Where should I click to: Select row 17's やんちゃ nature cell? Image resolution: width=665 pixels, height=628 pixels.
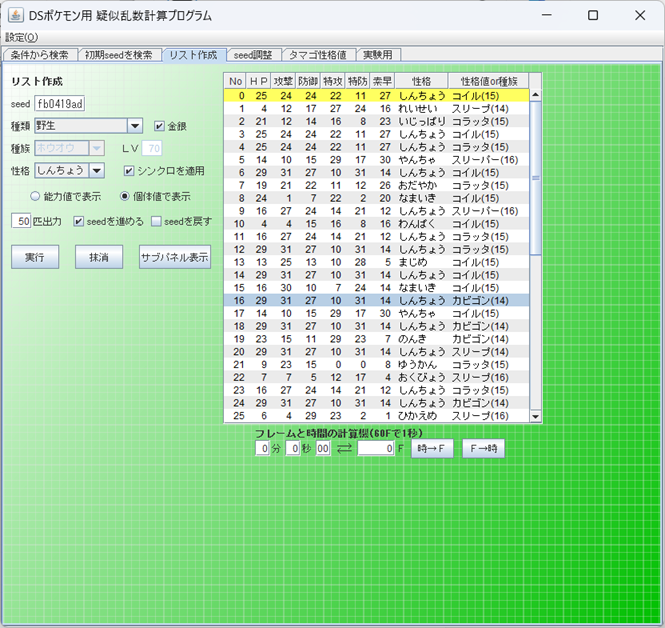422,313
